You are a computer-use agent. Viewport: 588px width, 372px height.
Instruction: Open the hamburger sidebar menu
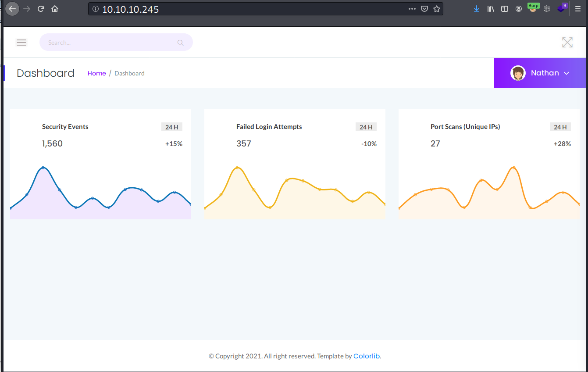[x=21, y=43]
